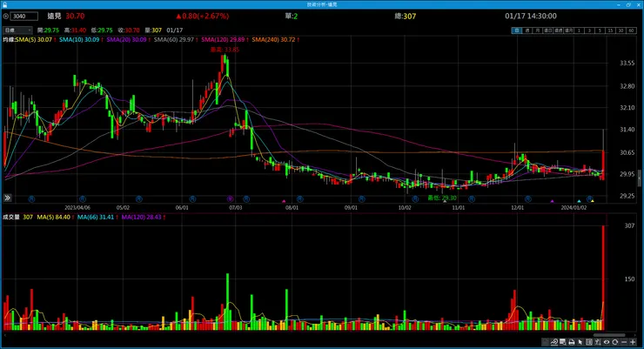Click the axis scale icon in bottom toolbar
Viewport: 644px width, 349px height.
598,342
